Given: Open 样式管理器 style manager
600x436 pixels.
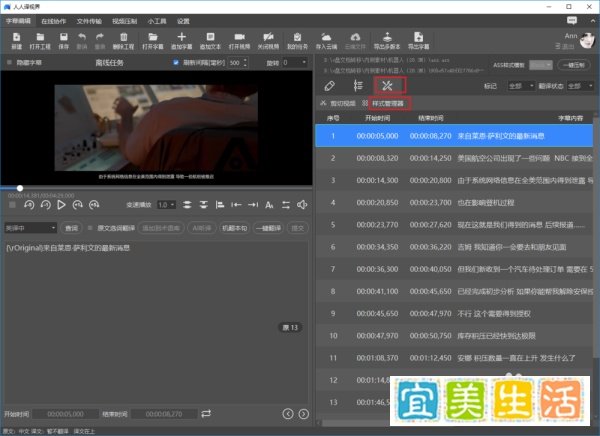Looking at the screenshot, I should pos(388,103).
